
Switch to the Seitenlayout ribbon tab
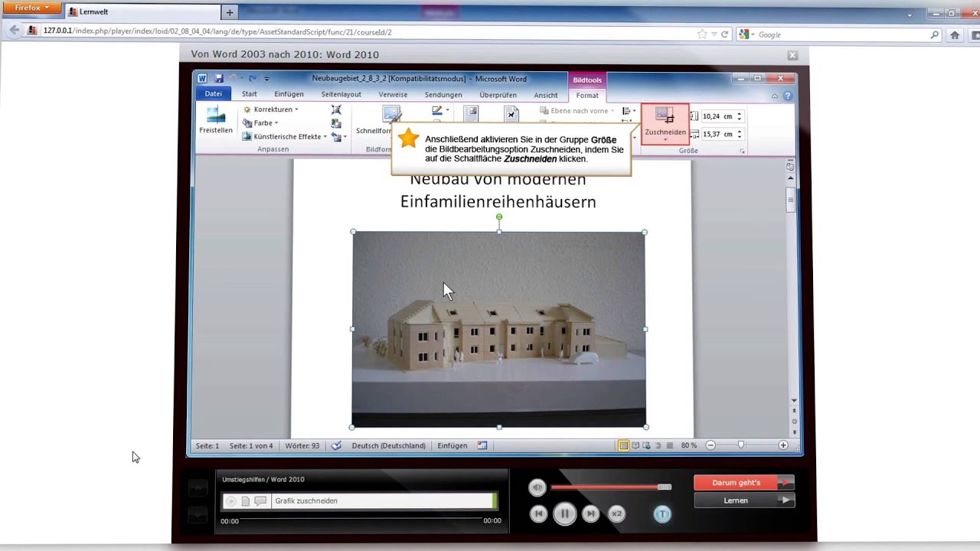pyautogui.click(x=341, y=94)
